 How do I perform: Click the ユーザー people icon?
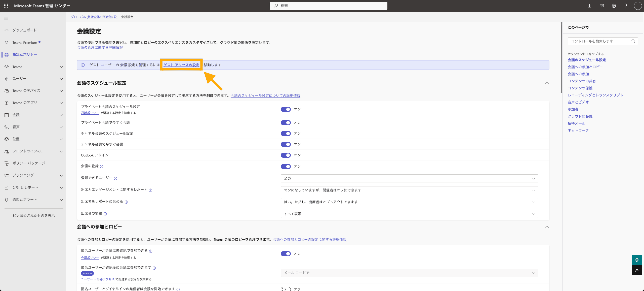tap(7, 79)
